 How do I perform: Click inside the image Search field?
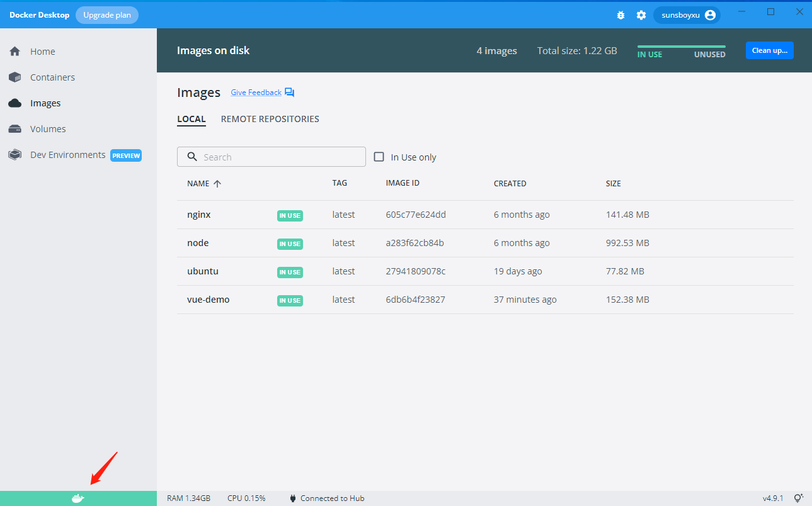pyautogui.click(x=271, y=156)
